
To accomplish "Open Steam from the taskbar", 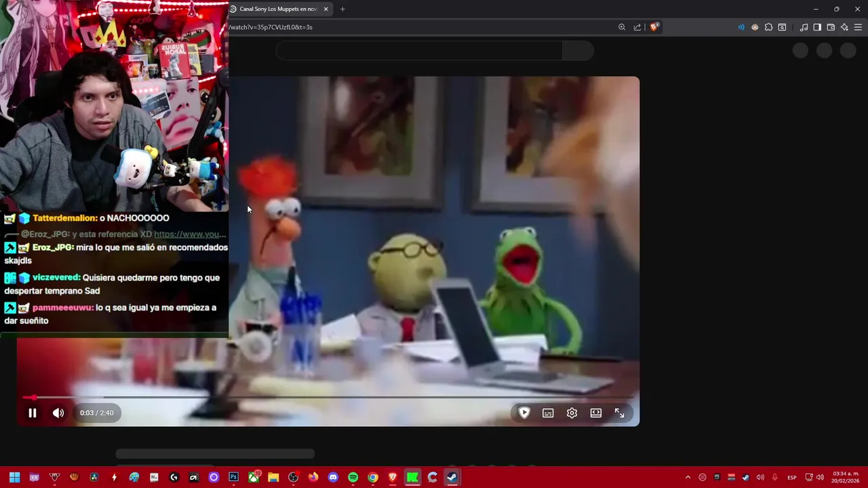I will [452, 477].
